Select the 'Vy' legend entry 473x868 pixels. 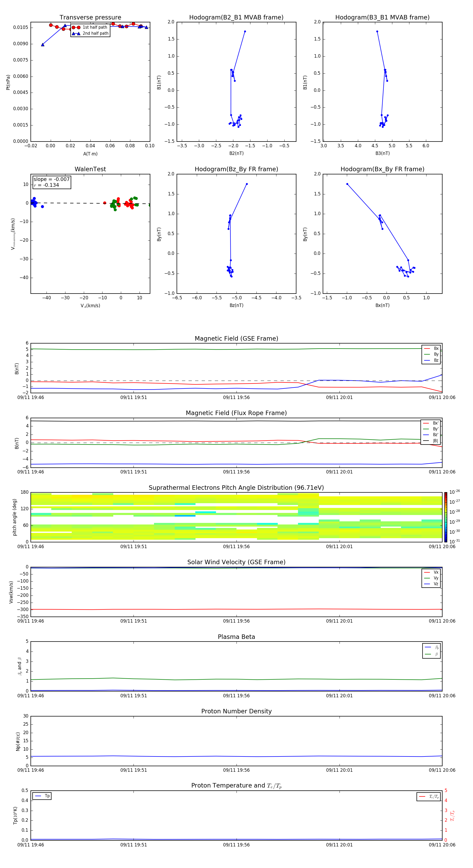click(x=431, y=578)
